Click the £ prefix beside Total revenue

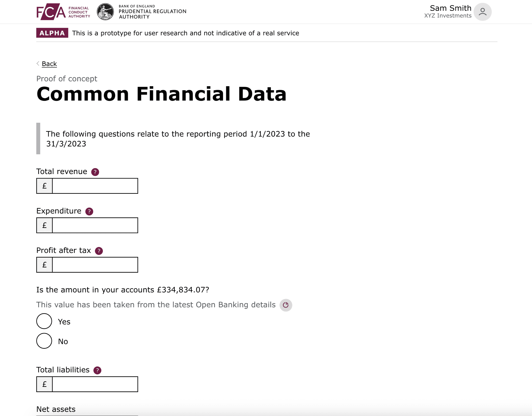click(44, 186)
